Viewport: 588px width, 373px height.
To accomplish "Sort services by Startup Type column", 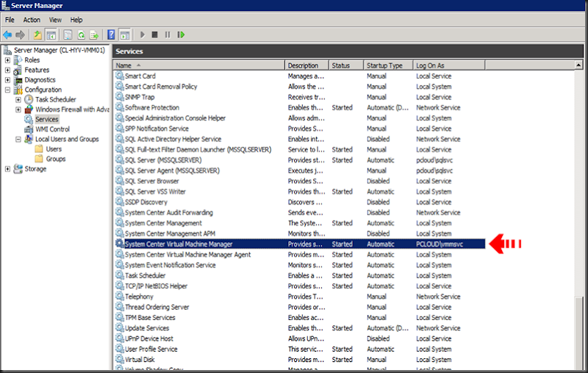I will point(384,65).
